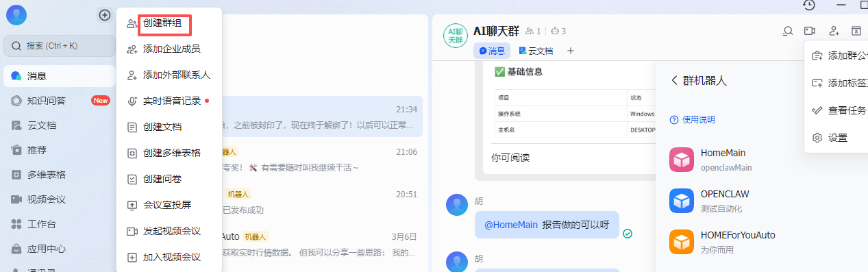Add a new tab with plus icon

click(570, 51)
